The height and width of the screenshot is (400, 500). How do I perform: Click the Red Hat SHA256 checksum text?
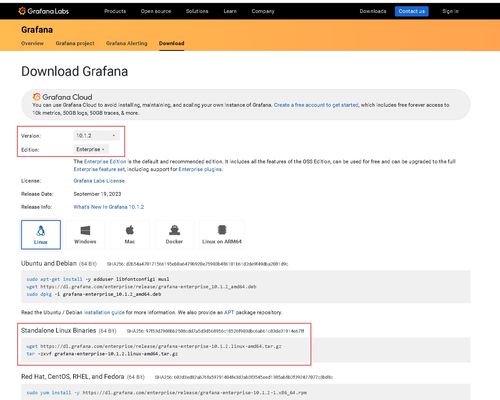244,377
